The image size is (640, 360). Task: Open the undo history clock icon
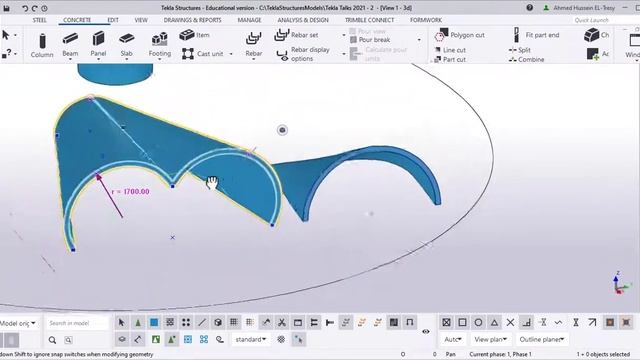[44, 8]
